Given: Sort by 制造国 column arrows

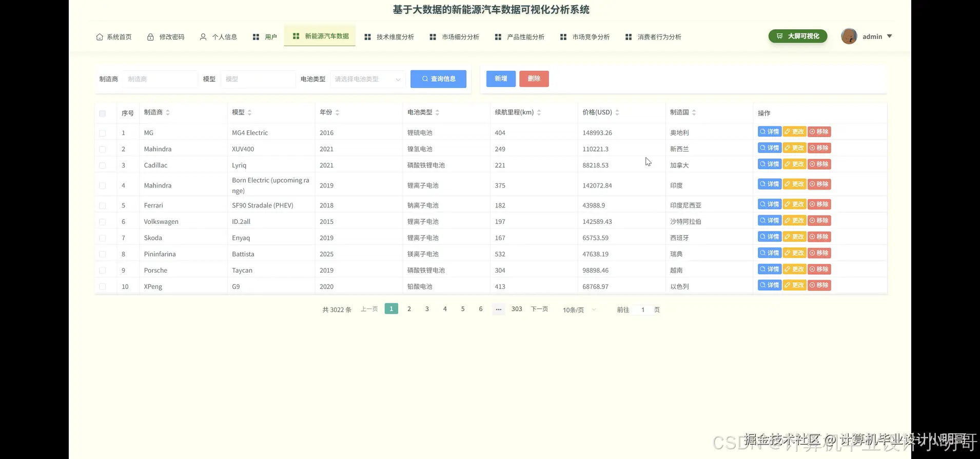Looking at the screenshot, I should (694, 112).
